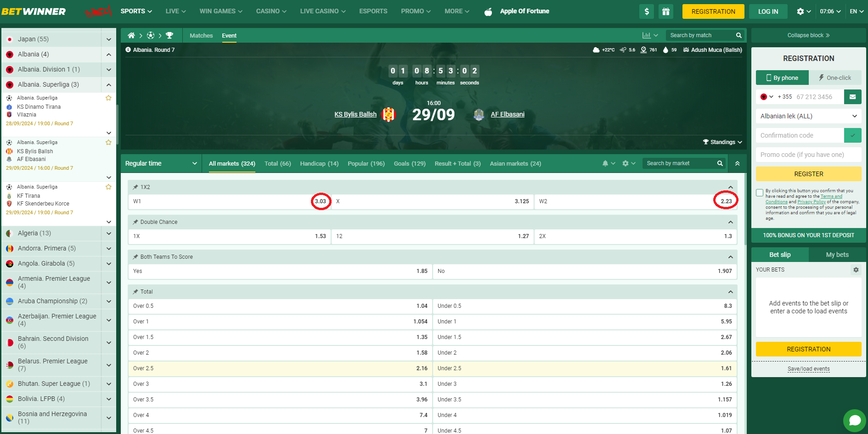The height and width of the screenshot is (434, 868).
Task: Click the BetWinner logo
Action: pos(34,11)
